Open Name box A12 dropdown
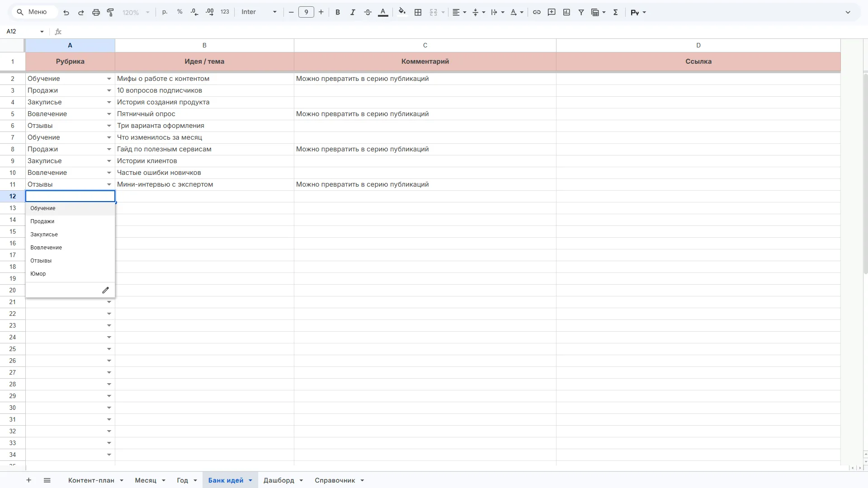The image size is (868, 488). pos(42,32)
